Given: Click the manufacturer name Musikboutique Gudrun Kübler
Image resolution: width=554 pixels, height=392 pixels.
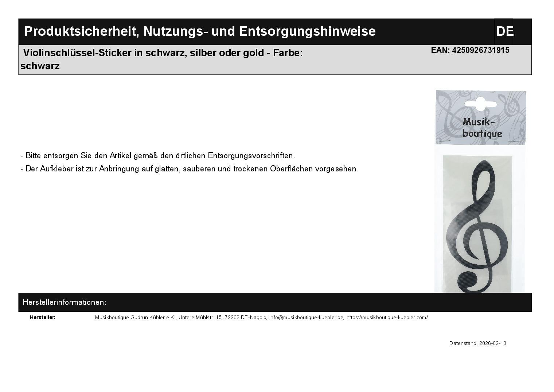Looking at the screenshot, I should pyautogui.click(x=135, y=318).
